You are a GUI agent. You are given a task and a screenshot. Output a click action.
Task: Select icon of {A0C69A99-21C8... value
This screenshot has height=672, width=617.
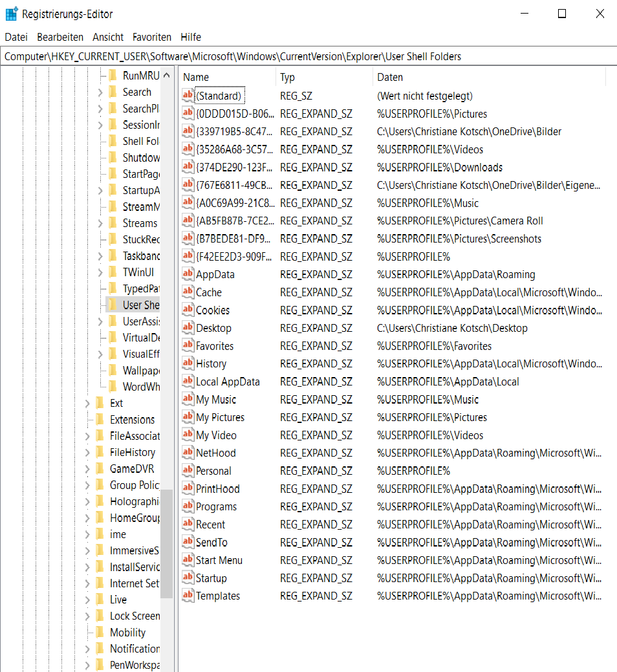(188, 202)
